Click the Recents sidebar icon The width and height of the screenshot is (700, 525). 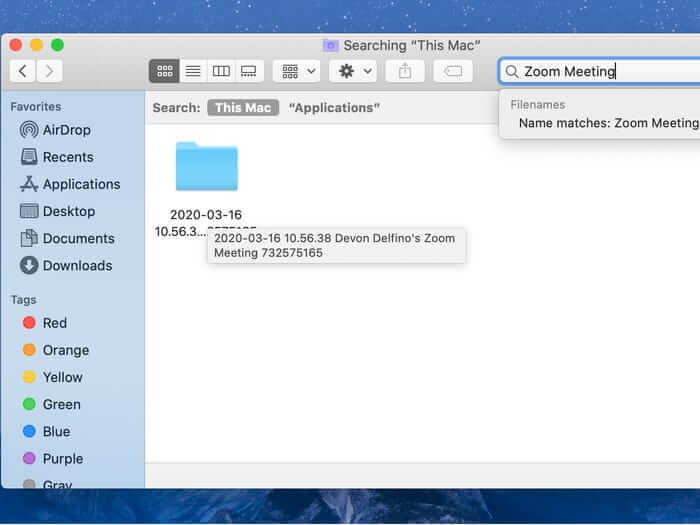(x=29, y=157)
